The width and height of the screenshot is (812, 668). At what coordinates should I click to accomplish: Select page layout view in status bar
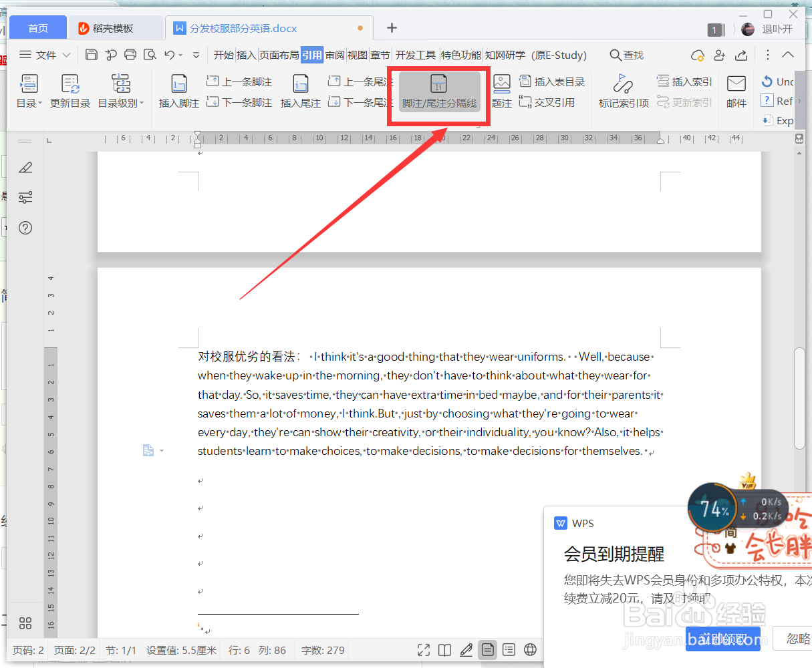pos(488,649)
